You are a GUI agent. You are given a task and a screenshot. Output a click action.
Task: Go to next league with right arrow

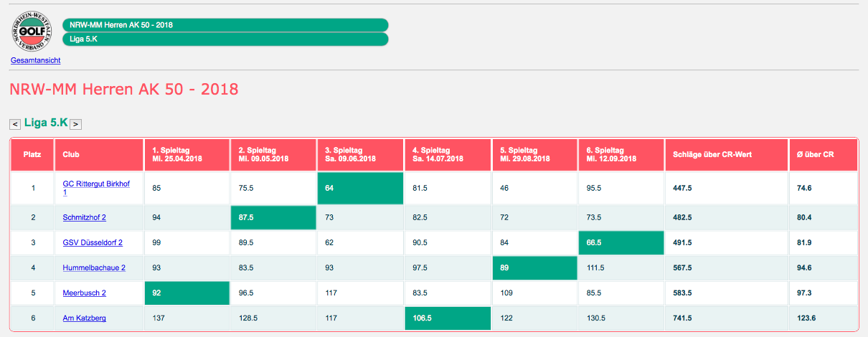tap(76, 124)
